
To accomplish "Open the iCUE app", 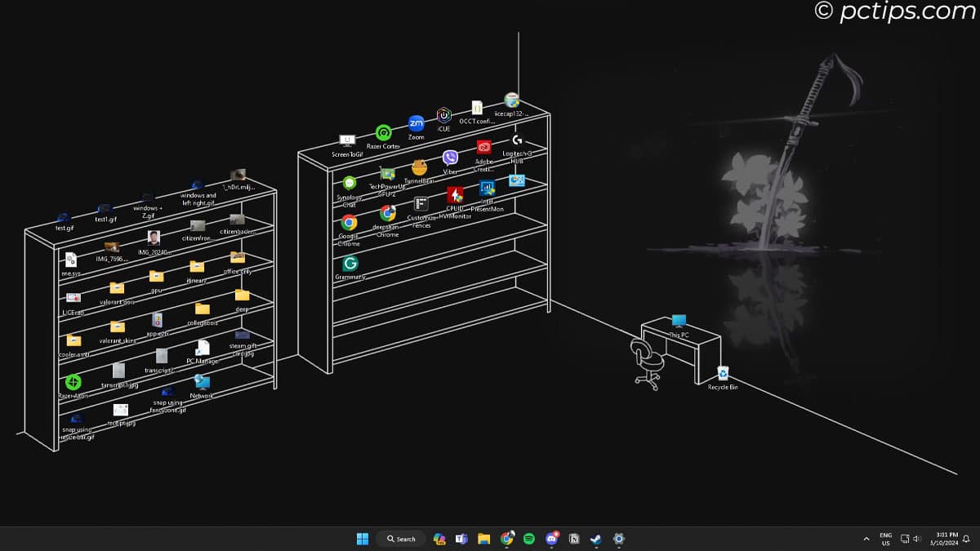I will tap(444, 117).
